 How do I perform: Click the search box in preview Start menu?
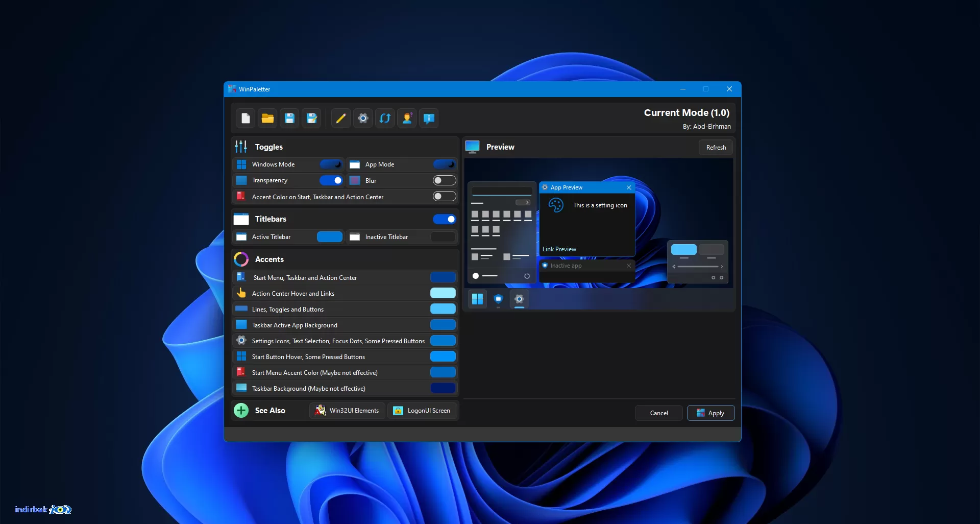click(x=502, y=190)
